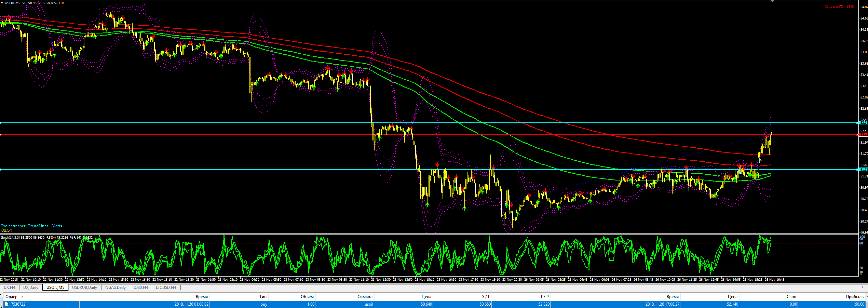Sort by the Прибыль column header

point(832,297)
